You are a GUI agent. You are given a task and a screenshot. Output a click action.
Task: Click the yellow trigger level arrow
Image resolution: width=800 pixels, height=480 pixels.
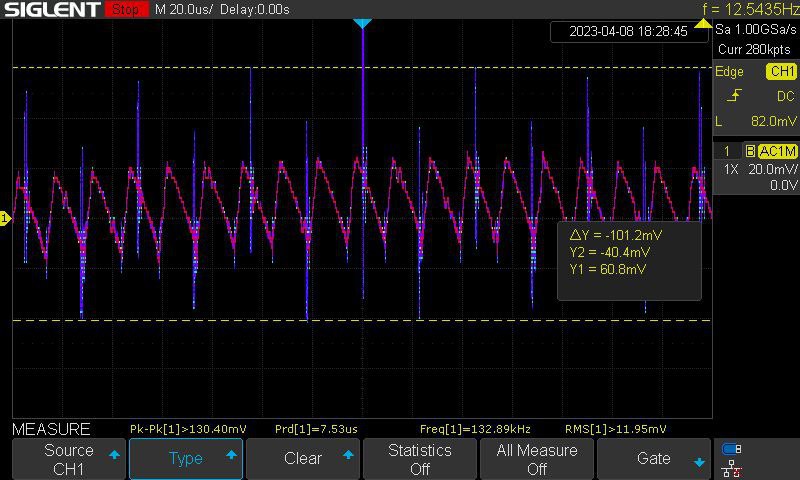click(703, 23)
